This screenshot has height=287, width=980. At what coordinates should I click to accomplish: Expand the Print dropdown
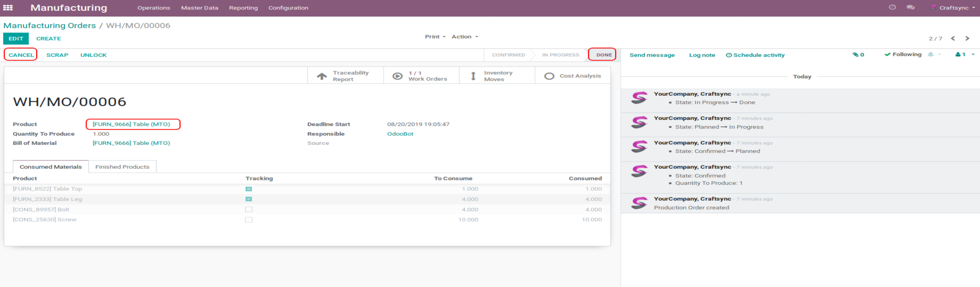pos(435,37)
